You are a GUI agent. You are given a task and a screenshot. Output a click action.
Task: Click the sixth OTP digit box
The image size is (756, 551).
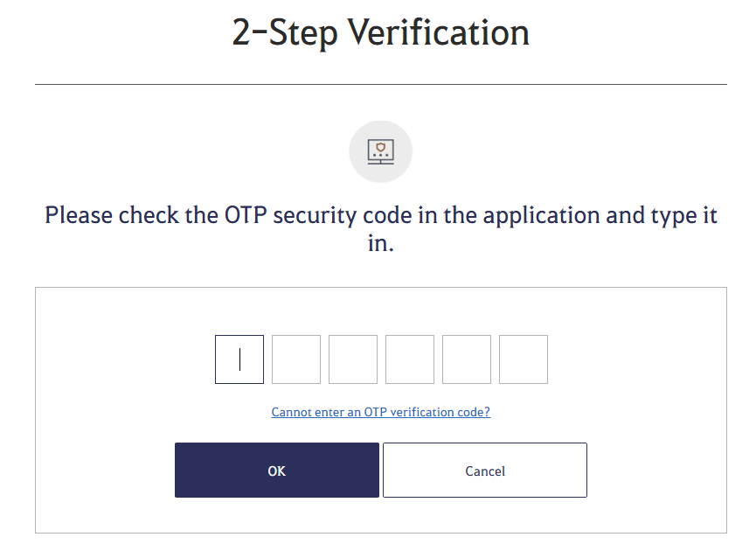[x=524, y=359]
